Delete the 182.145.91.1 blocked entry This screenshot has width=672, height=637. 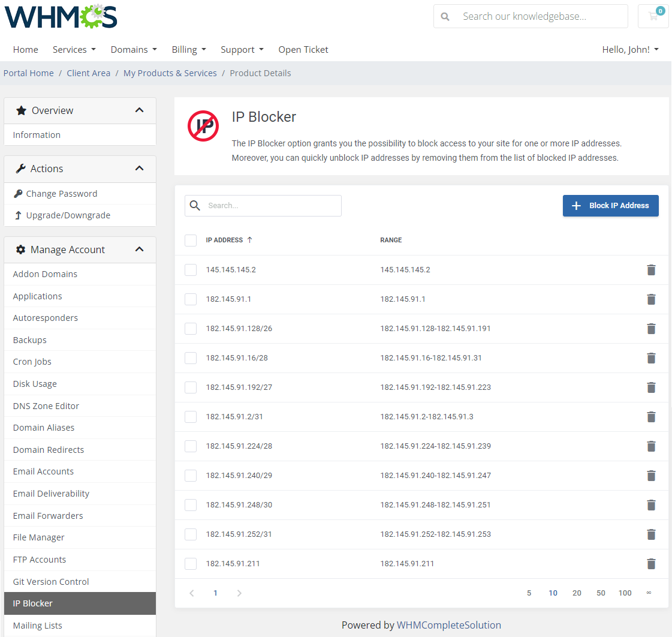coord(651,299)
